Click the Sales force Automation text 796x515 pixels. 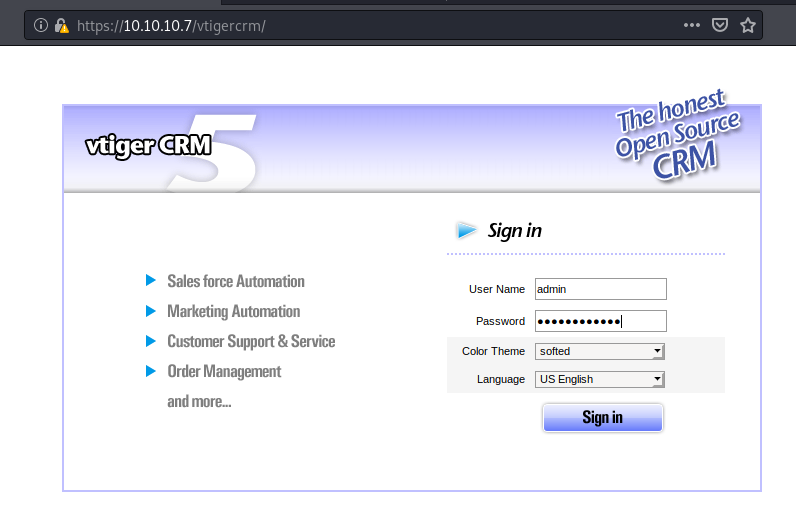(x=236, y=281)
